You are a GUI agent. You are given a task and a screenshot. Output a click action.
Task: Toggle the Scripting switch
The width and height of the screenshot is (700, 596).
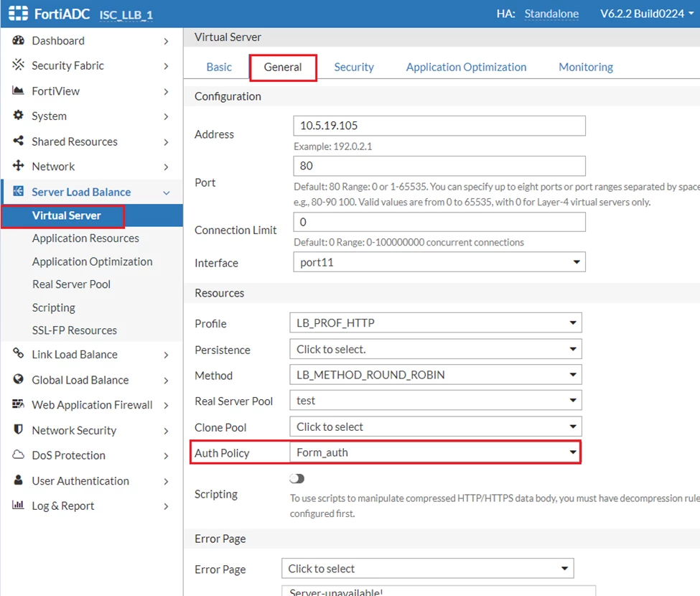[297, 478]
